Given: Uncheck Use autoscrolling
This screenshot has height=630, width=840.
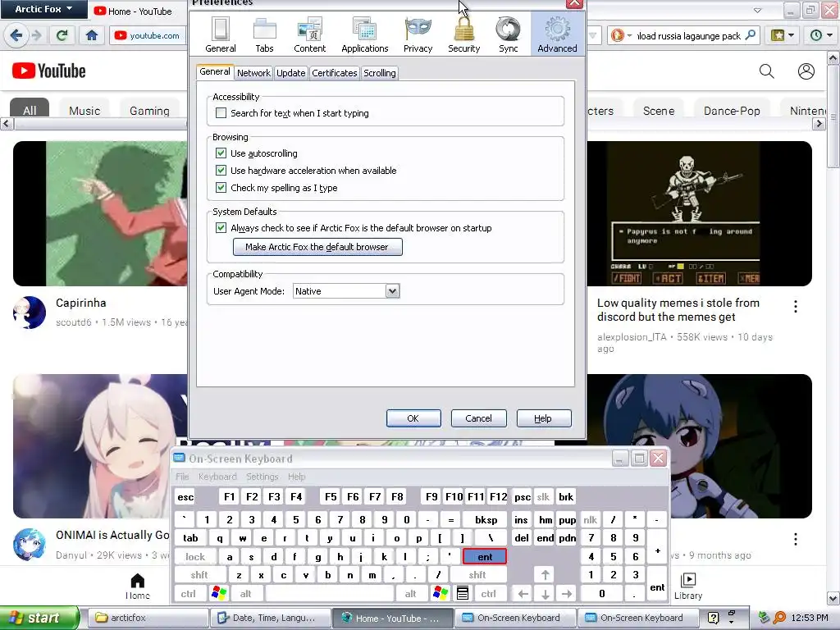Looking at the screenshot, I should click(x=221, y=153).
